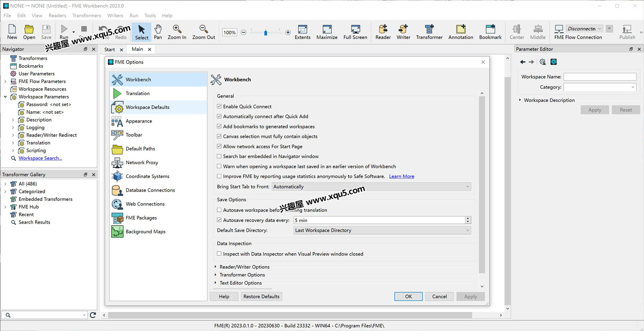The image size is (644, 331).
Task: Open the Writers menu
Action: (115, 15)
